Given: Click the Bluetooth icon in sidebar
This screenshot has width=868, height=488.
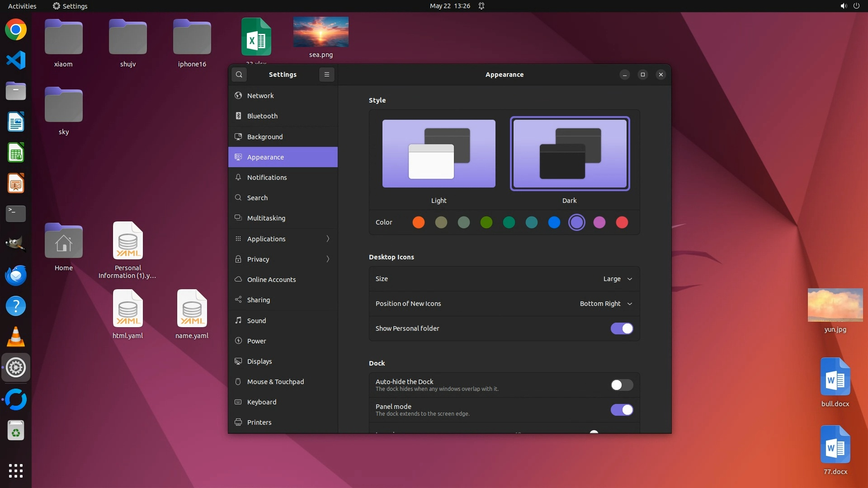Looking at the screenshot, I should (238, 116).
